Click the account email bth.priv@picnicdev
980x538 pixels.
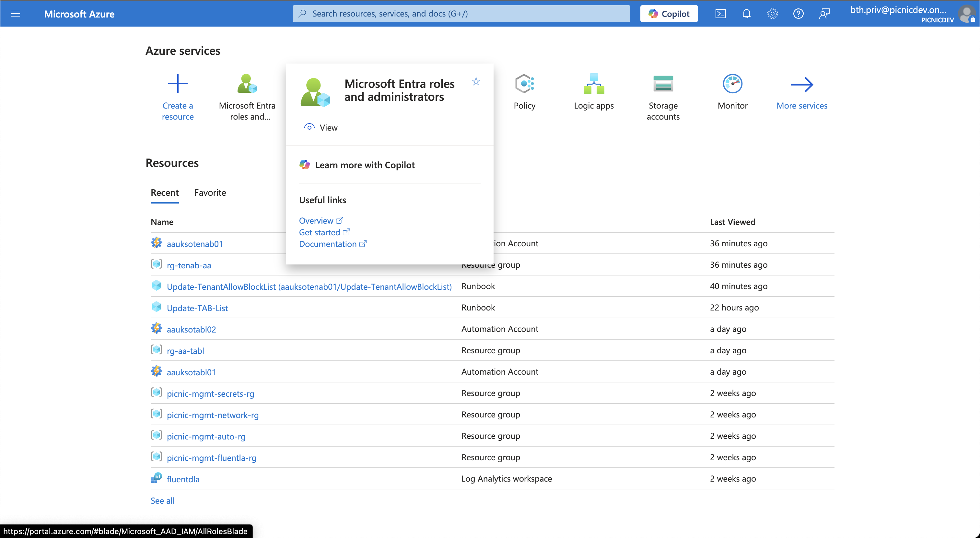(898, 10)
